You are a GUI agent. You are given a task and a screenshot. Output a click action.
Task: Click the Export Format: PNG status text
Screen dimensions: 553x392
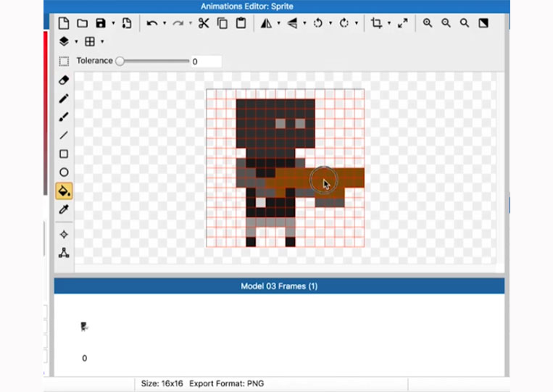tap(226, 383)
